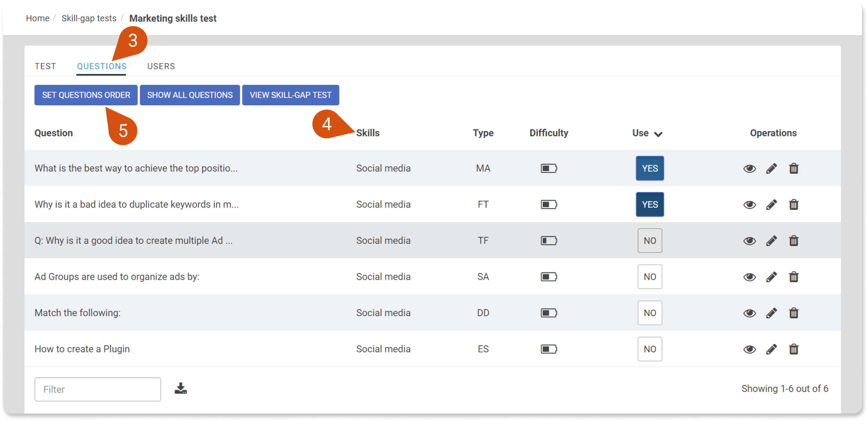Viewport: 868px width, 421px height.
Task: Click difficulty battery icon for the SA question
Action: 549,277
